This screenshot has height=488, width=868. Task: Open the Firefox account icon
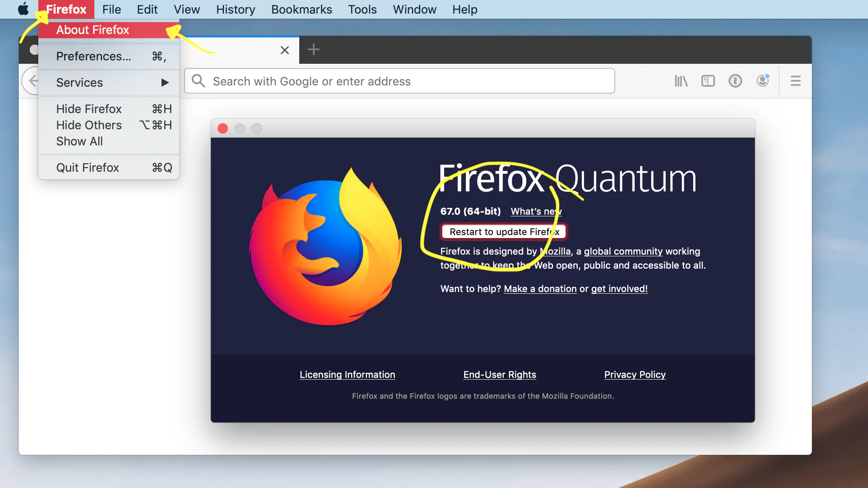[x=763, y=81]
